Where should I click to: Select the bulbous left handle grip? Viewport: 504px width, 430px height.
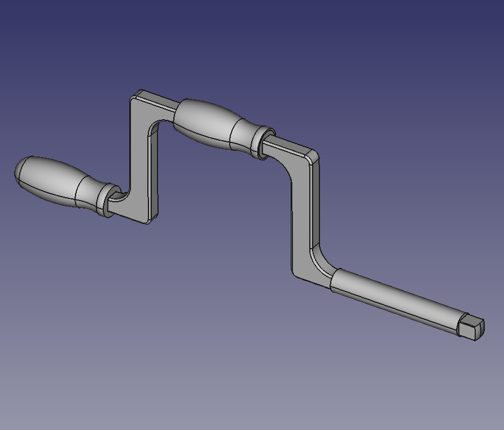click(x=54, y=178)
